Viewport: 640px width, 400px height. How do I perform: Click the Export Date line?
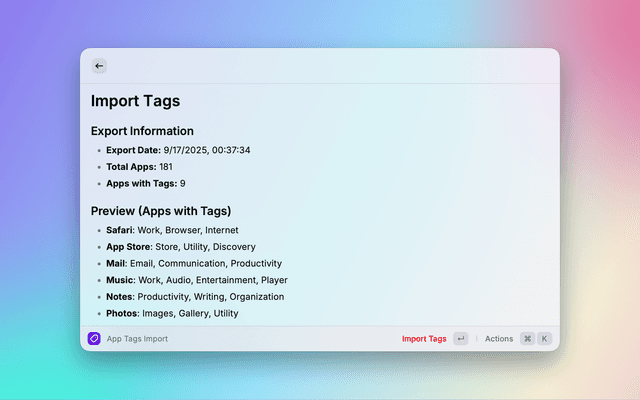[178, 150]
